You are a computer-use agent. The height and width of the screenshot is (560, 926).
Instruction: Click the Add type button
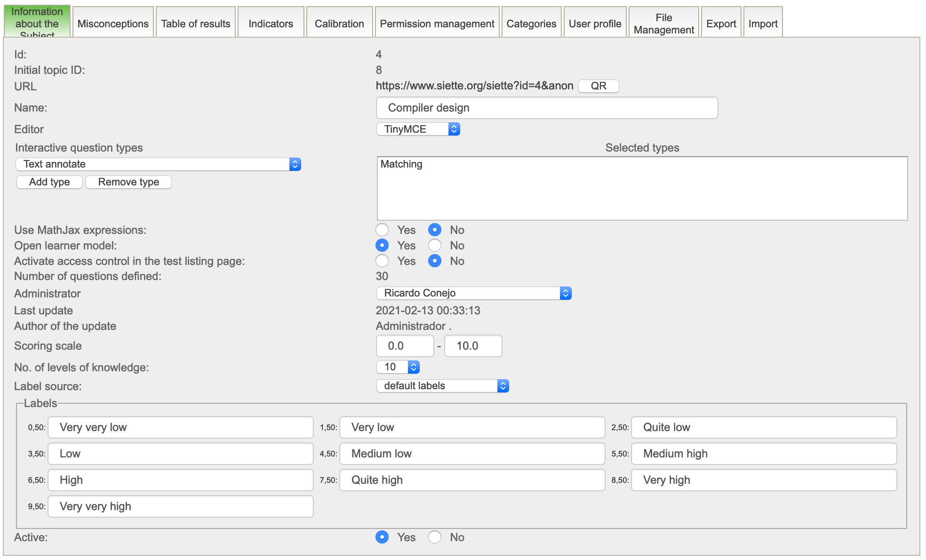tap(49, 182)
